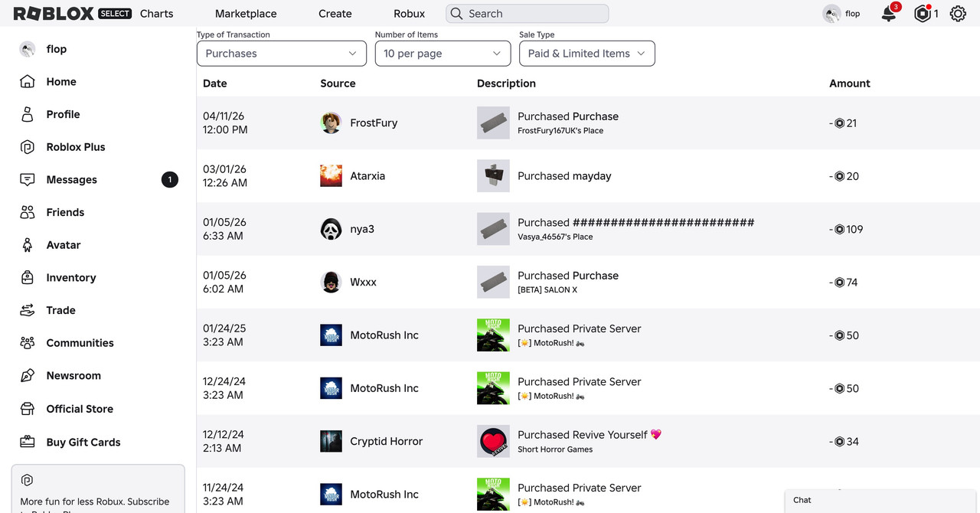Expand the Type of Transaction dropdown
Screen dimensions: 980x513
(x=281, y=53)
